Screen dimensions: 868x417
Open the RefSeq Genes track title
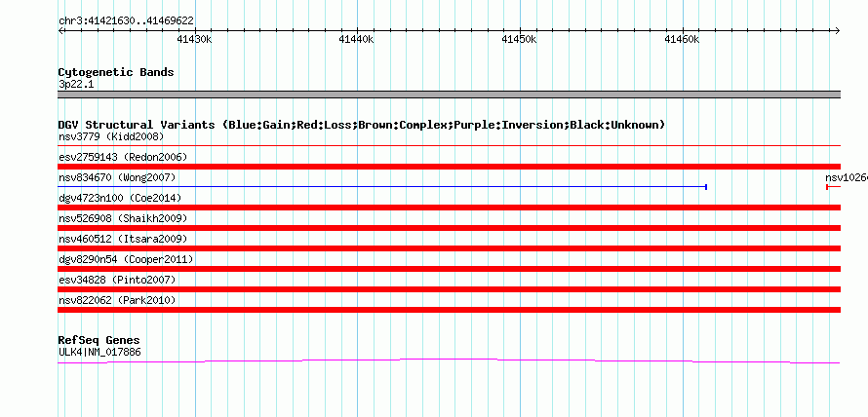pos(99,340)
